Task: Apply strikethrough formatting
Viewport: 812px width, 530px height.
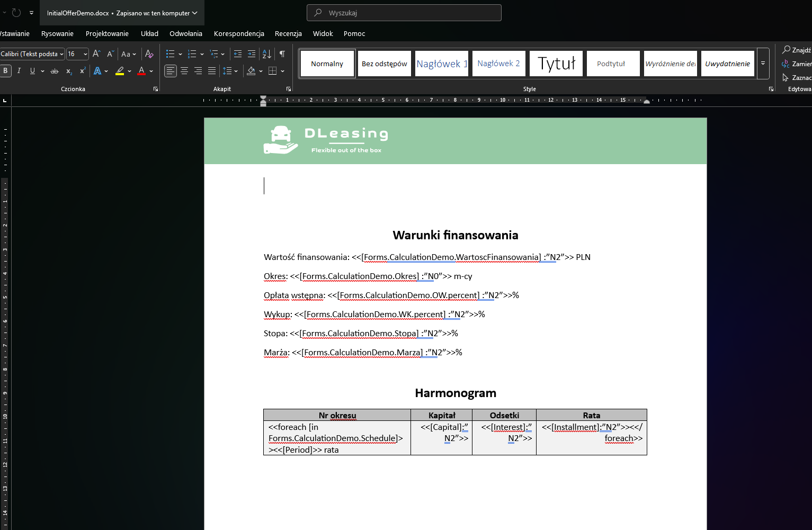Action: point(55,71)
